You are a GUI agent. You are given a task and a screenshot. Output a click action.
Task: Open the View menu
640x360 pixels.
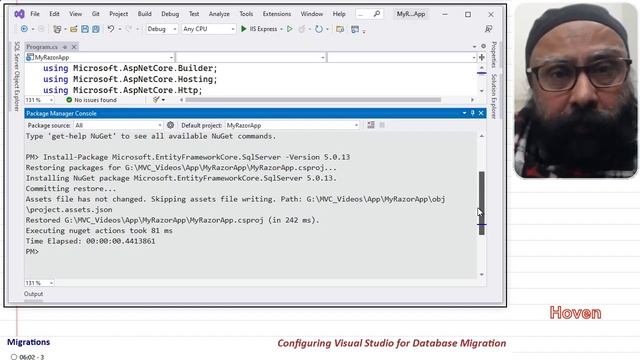click(x=76, y=14)
